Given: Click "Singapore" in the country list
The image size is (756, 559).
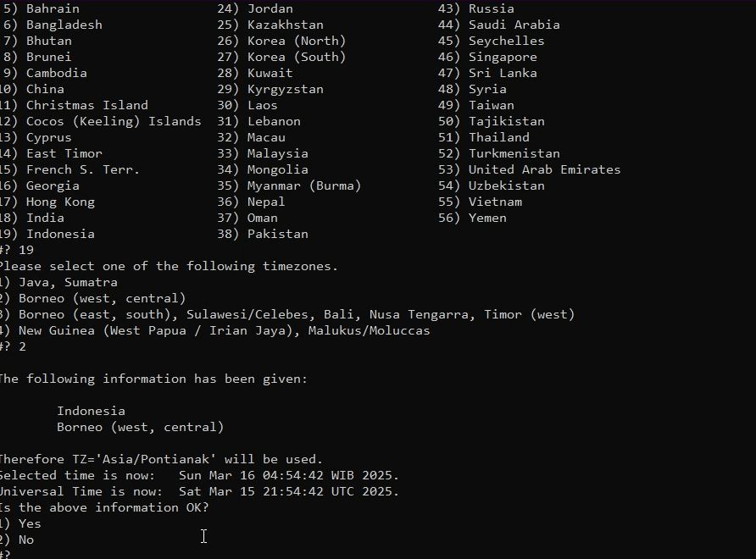Looking at the screenshot, I should pyautogui.click(x=503, y=57).
